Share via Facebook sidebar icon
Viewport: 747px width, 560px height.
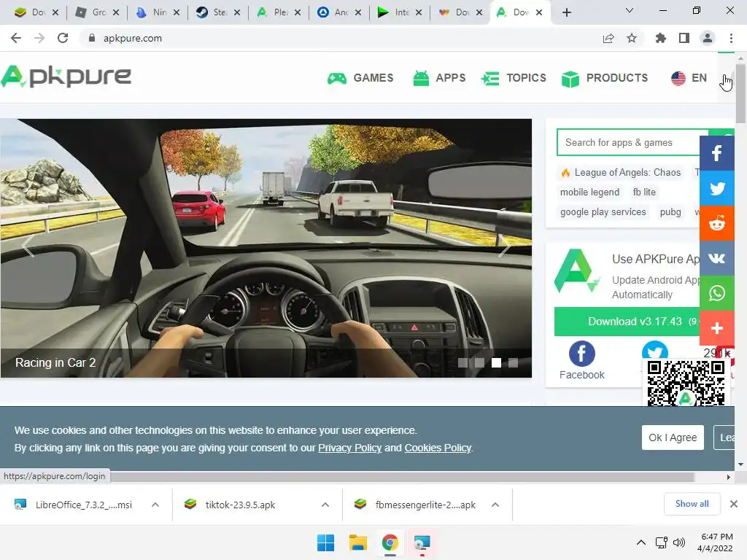(x=716, y=153)
